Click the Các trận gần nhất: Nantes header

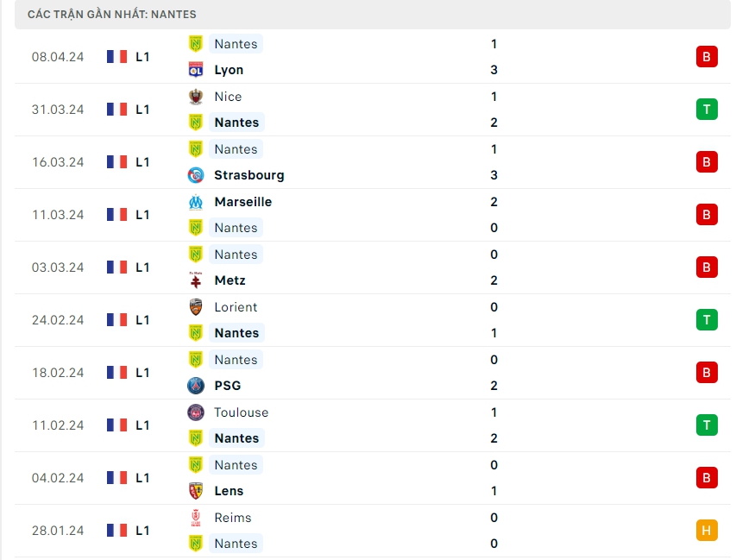pos(112,15)
